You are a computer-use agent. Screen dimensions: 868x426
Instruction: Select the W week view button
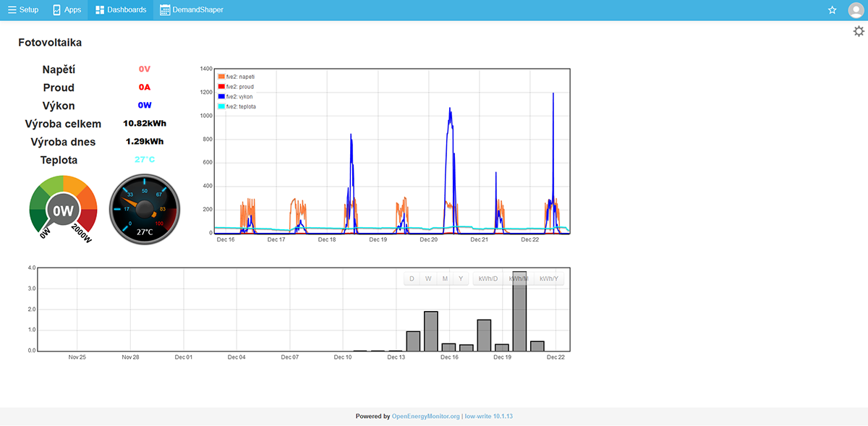pos(428,278)
